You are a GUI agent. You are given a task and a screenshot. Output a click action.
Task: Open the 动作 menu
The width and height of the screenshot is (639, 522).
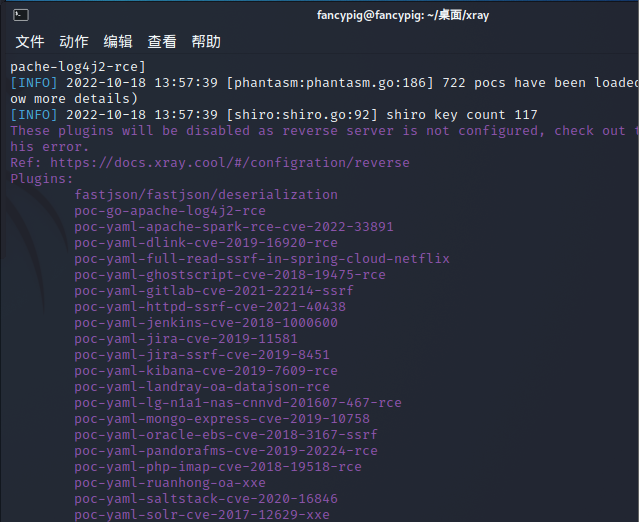click(74, 41)
